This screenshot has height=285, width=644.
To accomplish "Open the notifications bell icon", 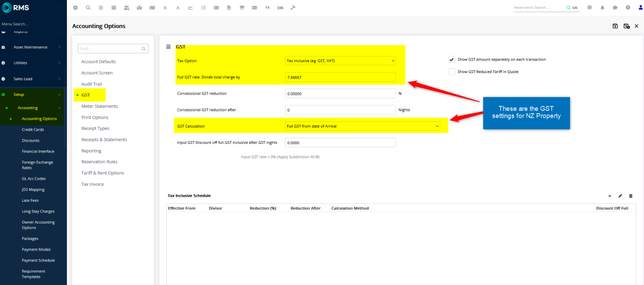I will tap(602, 8).
